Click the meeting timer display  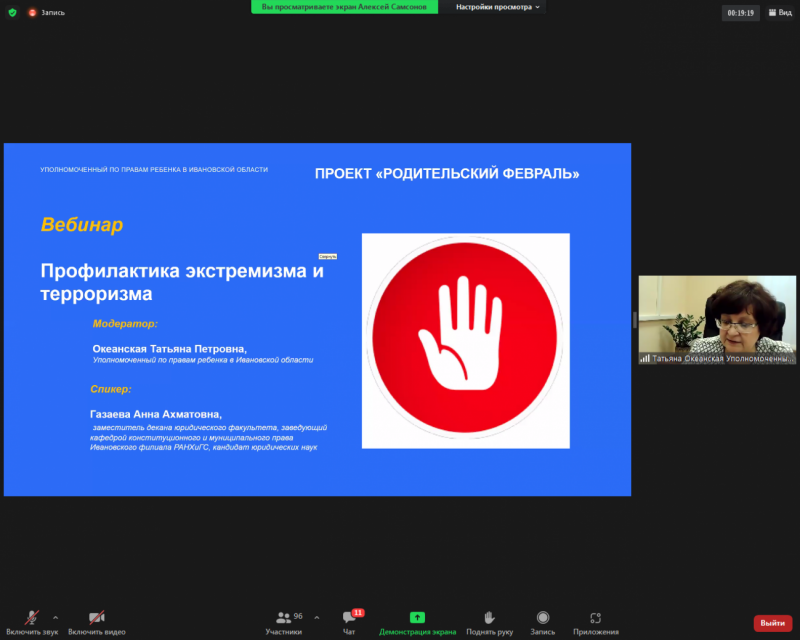(741, 13)
